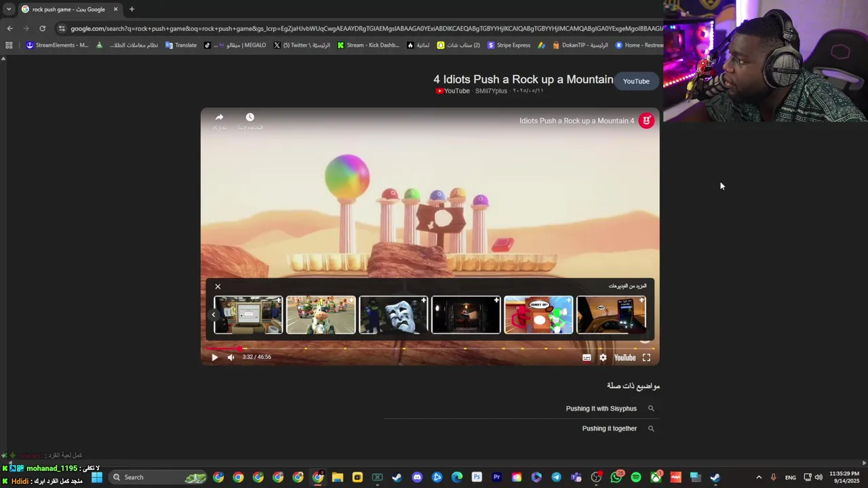
Task: Open Home - Restream bookmark
Action: (639, 45)
